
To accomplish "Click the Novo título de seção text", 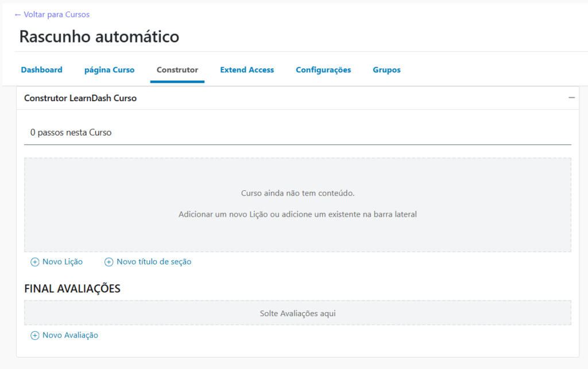I will [x=154, y=262].
